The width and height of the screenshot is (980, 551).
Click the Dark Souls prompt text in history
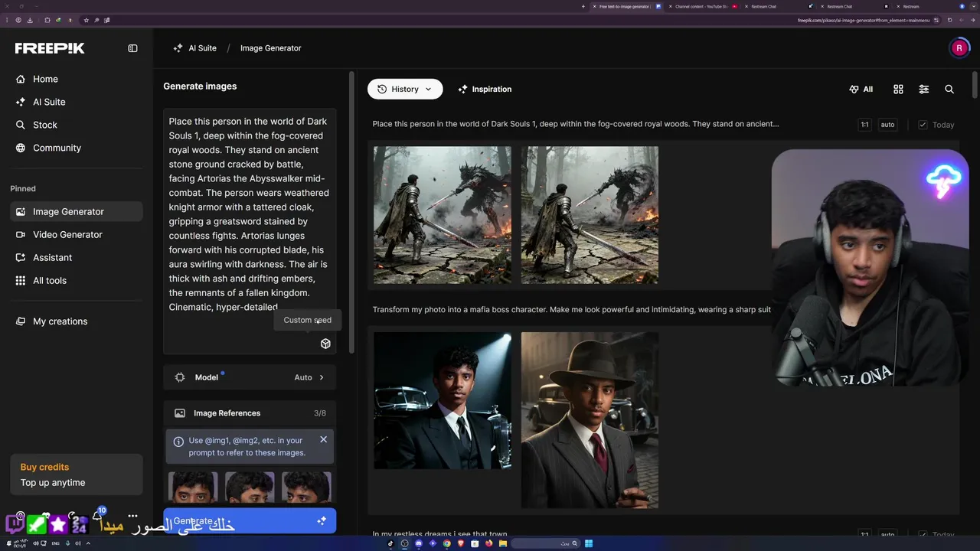click(576, 124)
